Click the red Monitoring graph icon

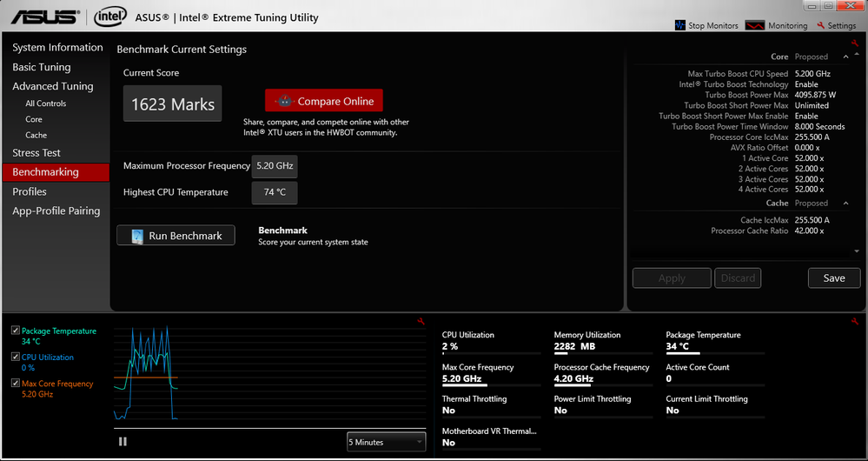[754, 25]
